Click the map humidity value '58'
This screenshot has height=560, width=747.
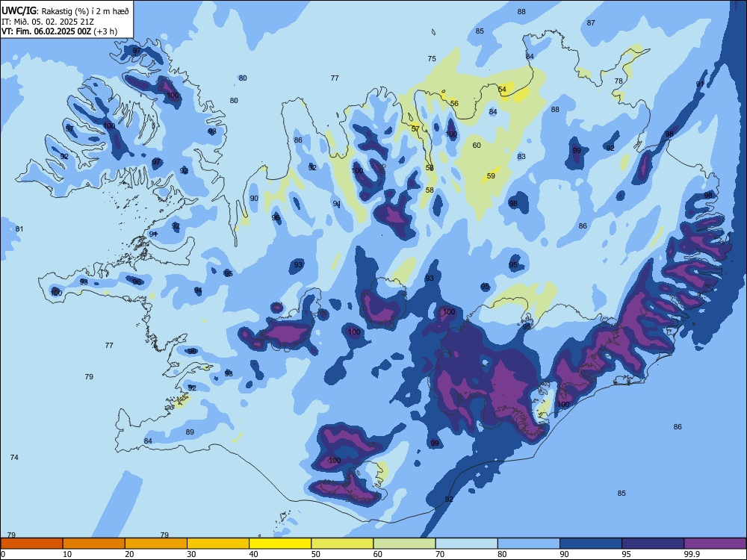(430, 190)
